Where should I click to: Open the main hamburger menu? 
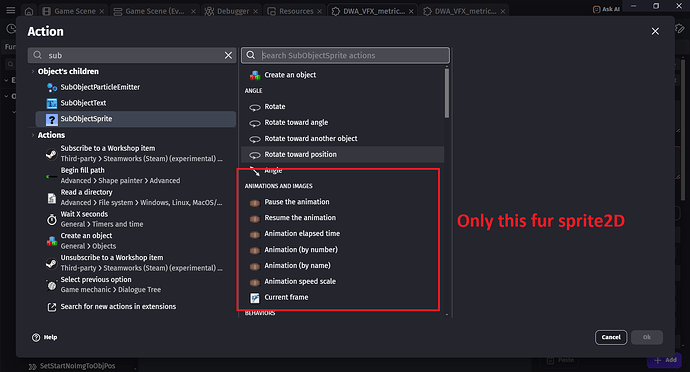pyautogui.click(x=11, y=10)
